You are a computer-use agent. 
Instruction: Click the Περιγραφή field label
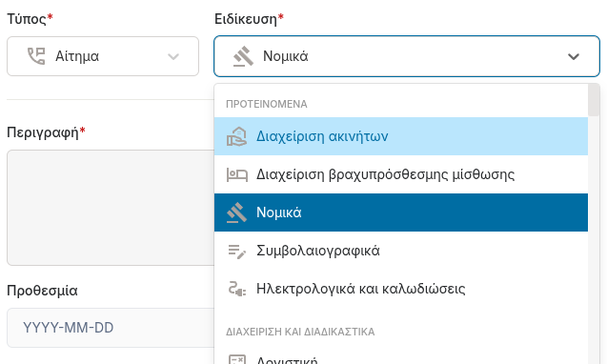46,132
